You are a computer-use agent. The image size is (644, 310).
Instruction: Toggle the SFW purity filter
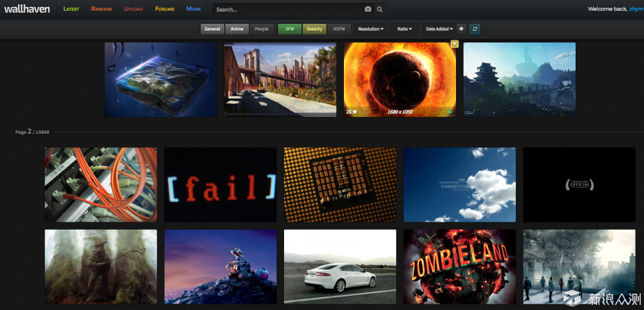[x=290, y=29]
